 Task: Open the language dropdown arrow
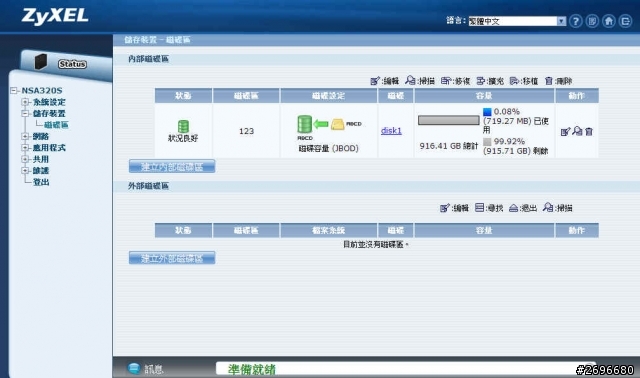coord(562,21)
